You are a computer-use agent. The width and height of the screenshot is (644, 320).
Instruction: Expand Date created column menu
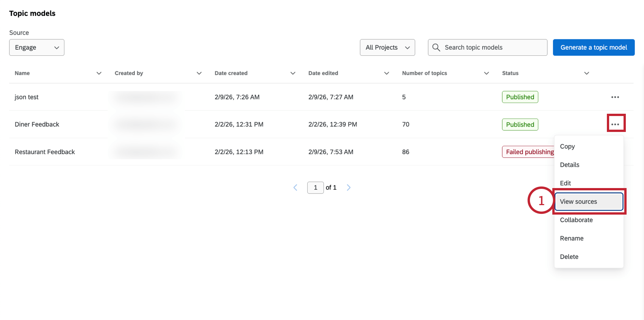point(293,73)
